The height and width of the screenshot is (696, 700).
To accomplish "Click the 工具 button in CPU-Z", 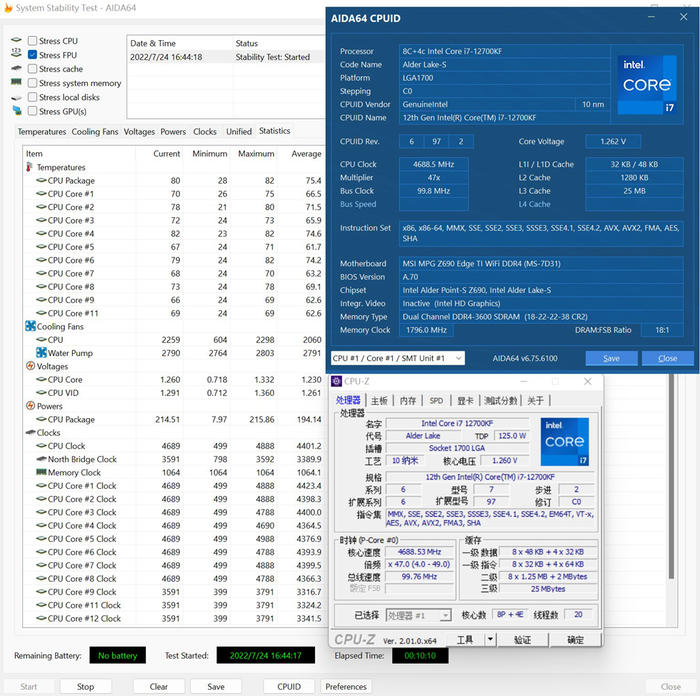I will coord(465,639).
